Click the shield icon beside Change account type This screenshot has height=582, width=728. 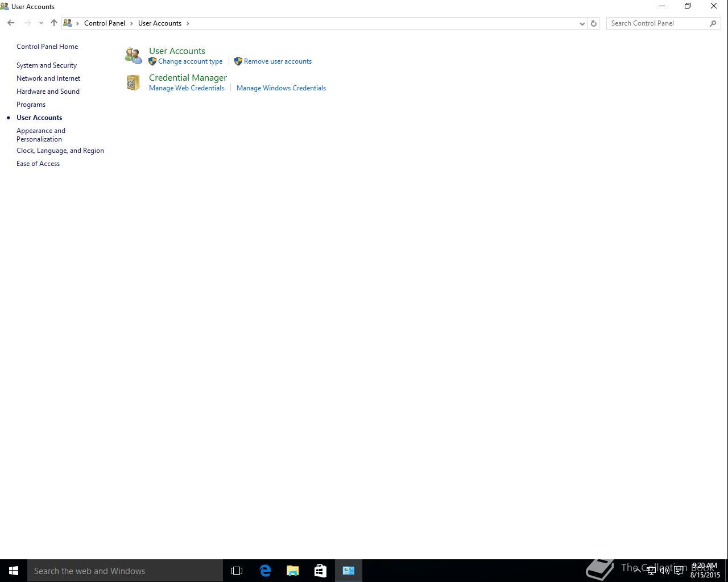(152, 61)
